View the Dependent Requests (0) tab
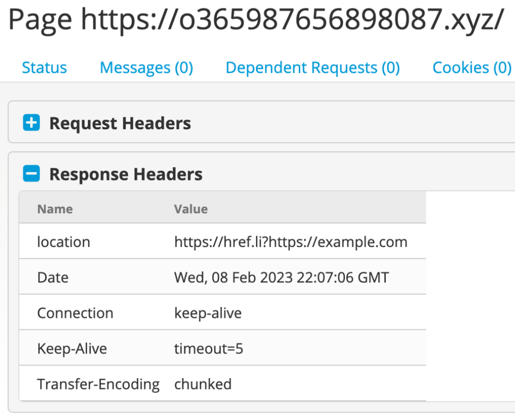This screenshot has width=515, height=420. click(x=313, y=67)
